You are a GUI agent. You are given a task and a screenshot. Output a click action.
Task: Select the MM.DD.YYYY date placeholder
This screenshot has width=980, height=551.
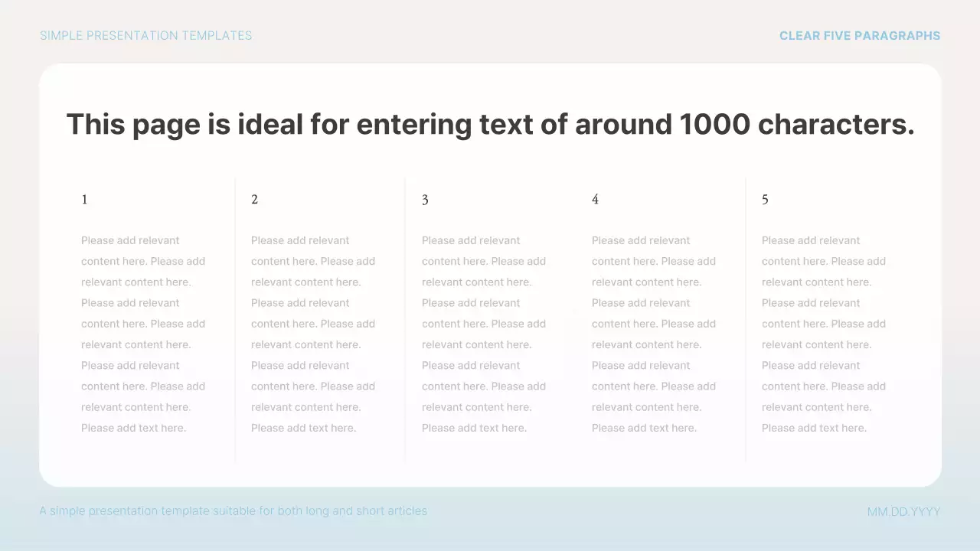pyautogui.click(x=903, y=510)
